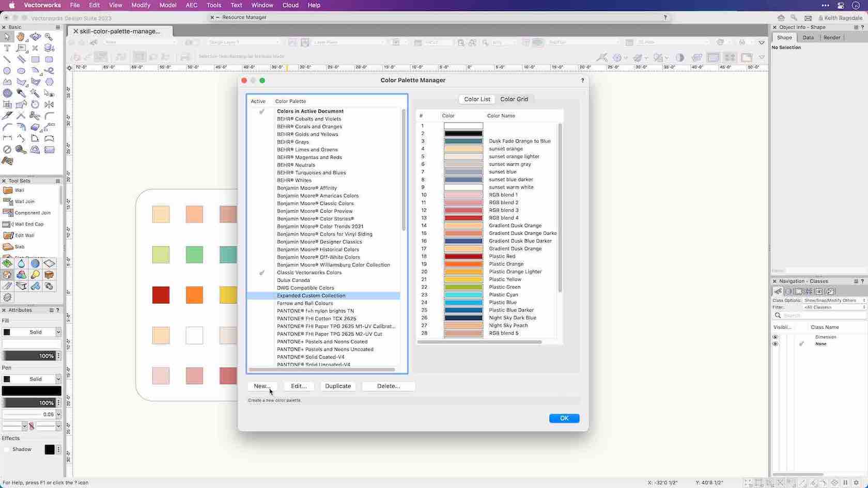This screenshot has width=868, height=488.
Task: Toggle active checkmark for Classic Vectorworks Colors
Action: pos(262,273)
